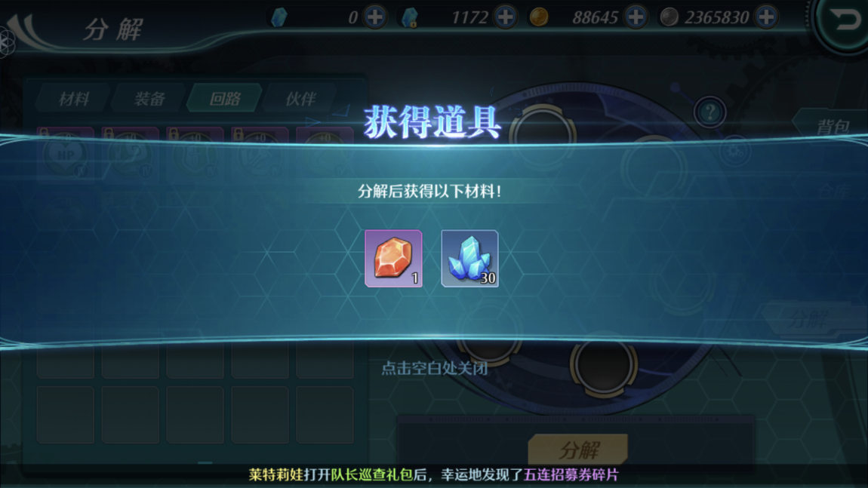
Task: Add silver coins next to 2365830
Action: pos(767,17)
